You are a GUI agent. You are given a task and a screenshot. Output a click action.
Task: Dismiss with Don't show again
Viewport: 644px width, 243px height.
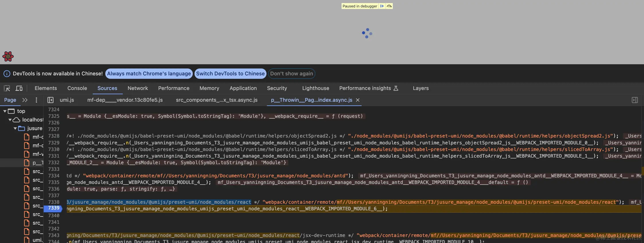[x=291, y=74]
